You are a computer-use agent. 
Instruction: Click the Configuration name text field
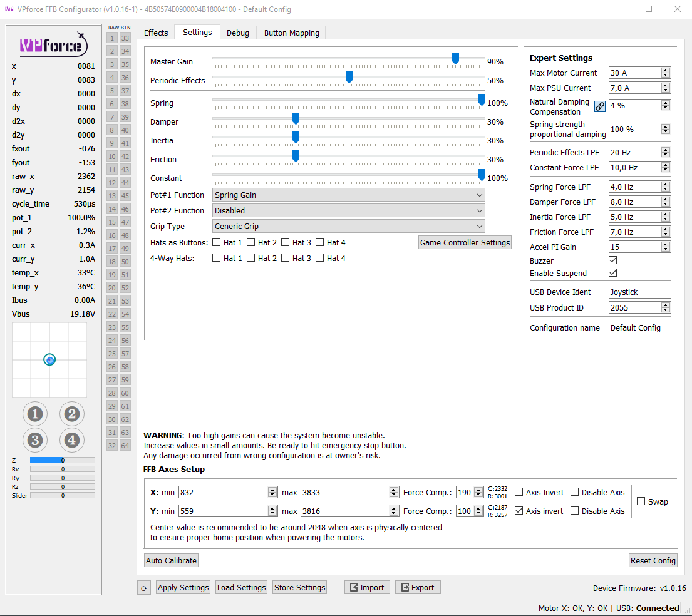pos(639,328)
